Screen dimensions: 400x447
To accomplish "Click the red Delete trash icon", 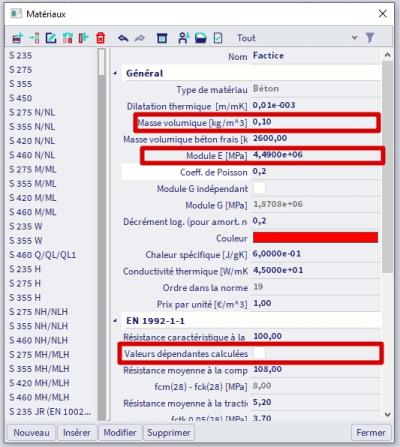I will tap(100, 38).
